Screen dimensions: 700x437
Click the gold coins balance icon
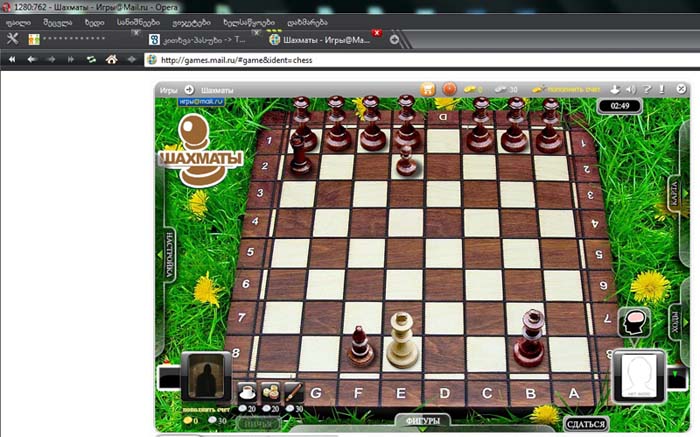pyautogui.click(x=469, y=90)
